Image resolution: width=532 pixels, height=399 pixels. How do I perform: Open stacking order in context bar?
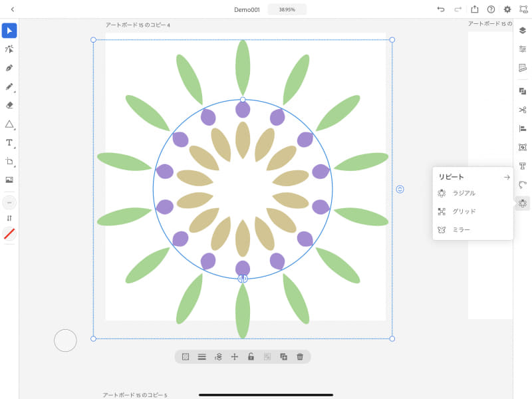click(218, 356)
